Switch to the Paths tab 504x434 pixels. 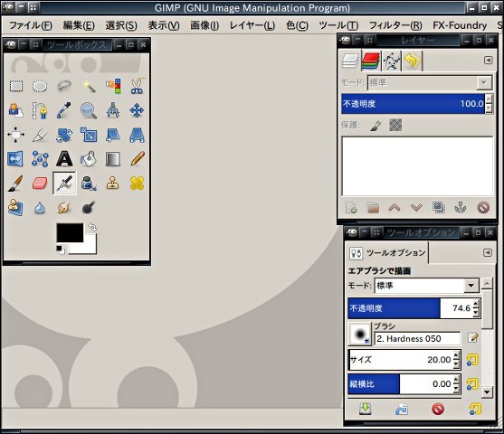392,61
